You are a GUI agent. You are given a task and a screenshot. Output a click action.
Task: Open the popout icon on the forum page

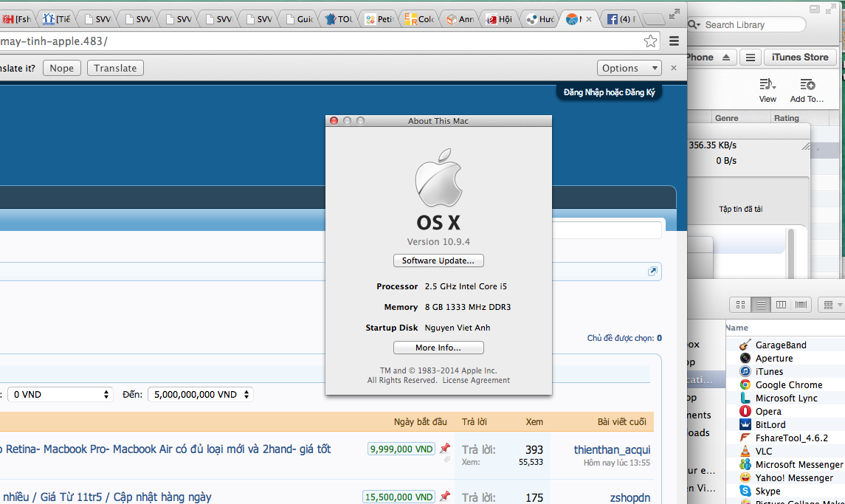pos(652,271)
